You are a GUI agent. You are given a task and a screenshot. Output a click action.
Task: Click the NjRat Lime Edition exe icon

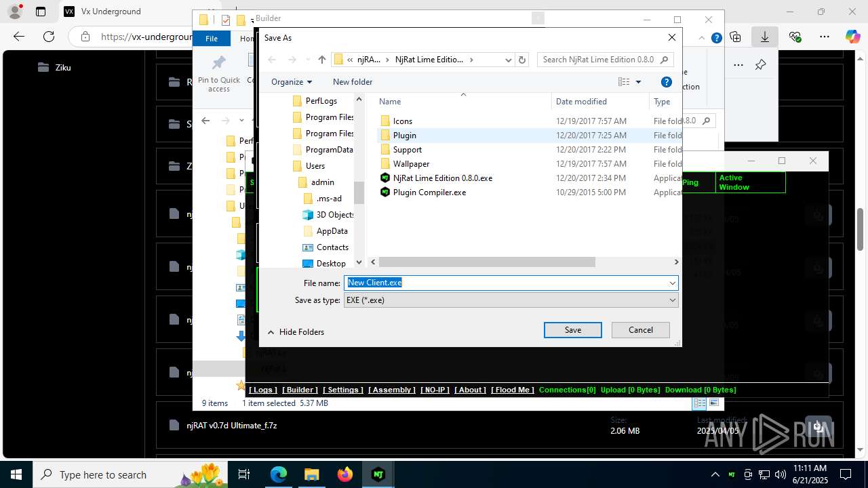coord(385,178)
